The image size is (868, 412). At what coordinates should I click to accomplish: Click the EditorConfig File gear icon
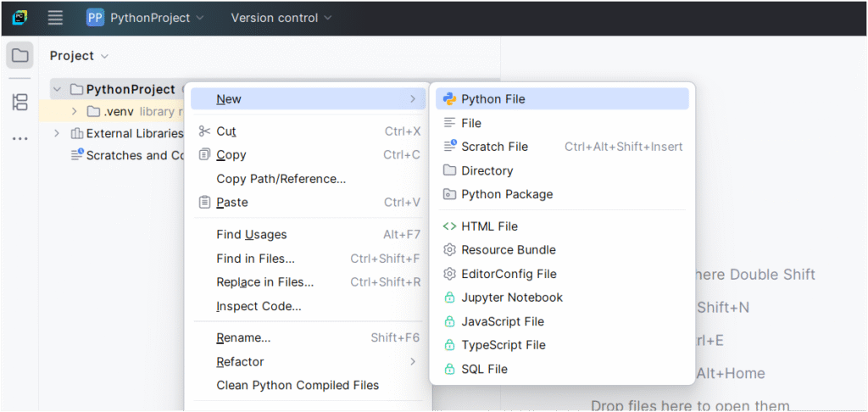[449, 274]
